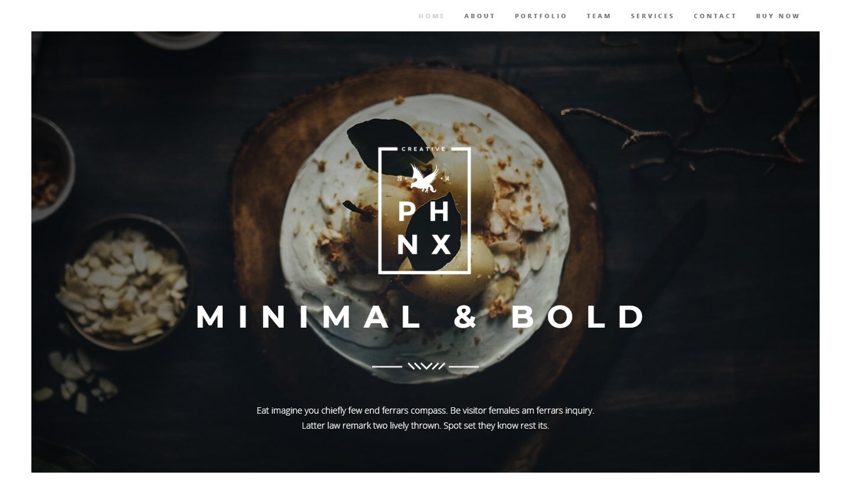Image resolution: width=851 pixels, height=504 pixels.
Task: Click the zigzag ornament in the divider
Action: point(426,367)
